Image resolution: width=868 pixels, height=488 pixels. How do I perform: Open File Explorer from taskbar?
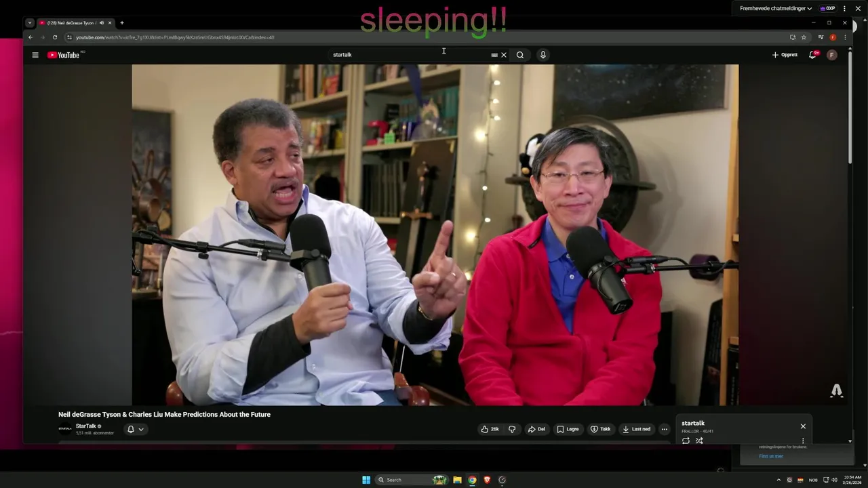tap(457, 480)
